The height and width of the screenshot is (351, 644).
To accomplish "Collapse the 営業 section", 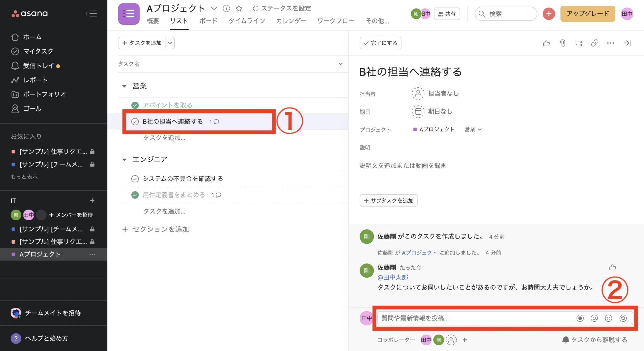I will click(x=124, y=86).
